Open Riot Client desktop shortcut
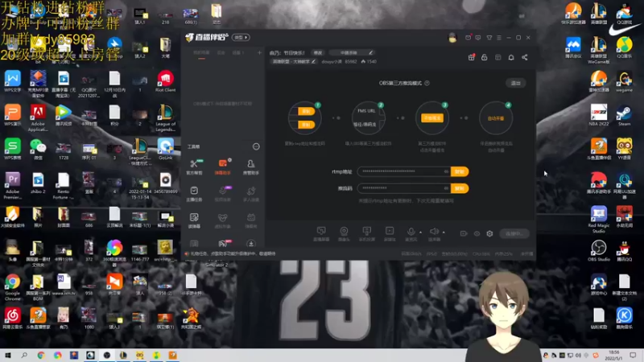Viewport: 644px width, 362px height. click(166, 81)
